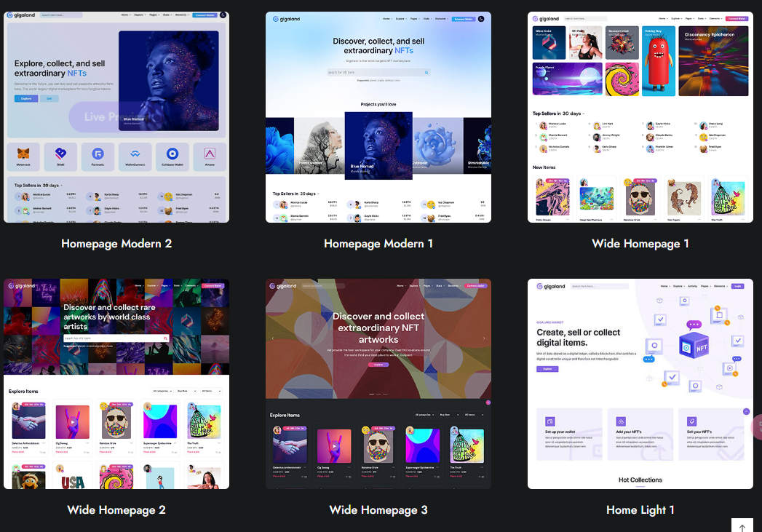Expand "Top Sellers in 30 days" in Homepage Modern 2
762x532 pixels.
(x=39, y=185)
